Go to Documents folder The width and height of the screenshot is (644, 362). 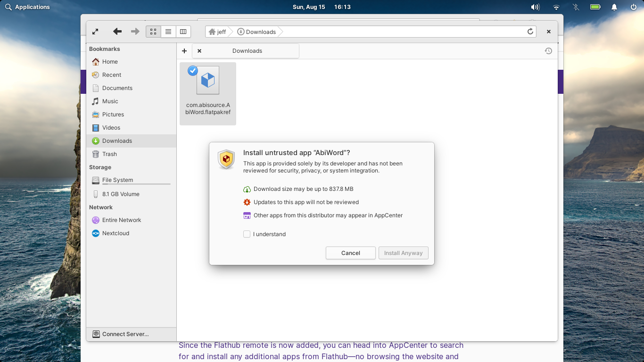pos(131,88)
